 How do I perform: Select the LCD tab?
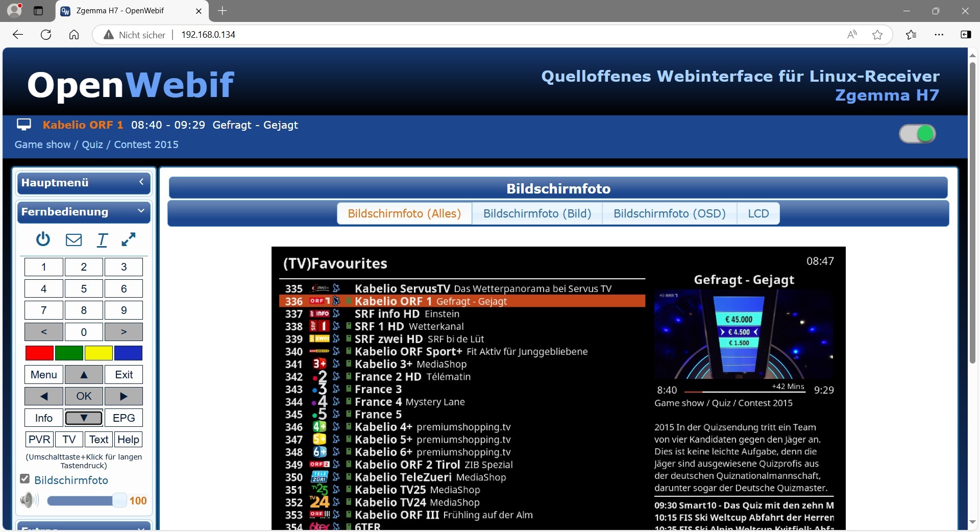coord(758,213)
